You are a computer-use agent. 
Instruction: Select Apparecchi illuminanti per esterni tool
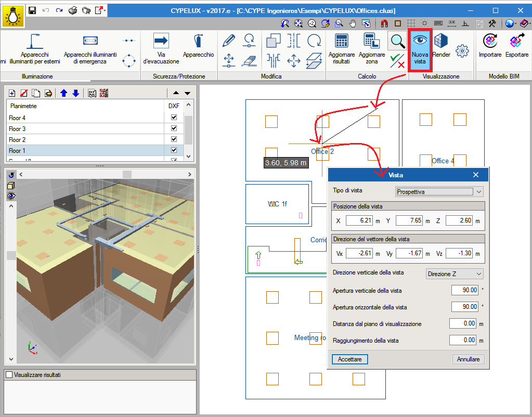[35, 49]
